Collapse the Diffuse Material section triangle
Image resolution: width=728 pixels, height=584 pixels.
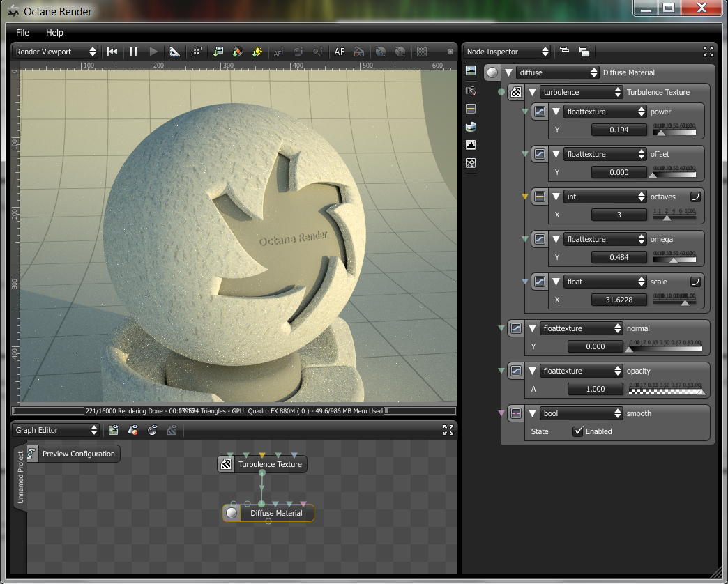coord(509,72)
